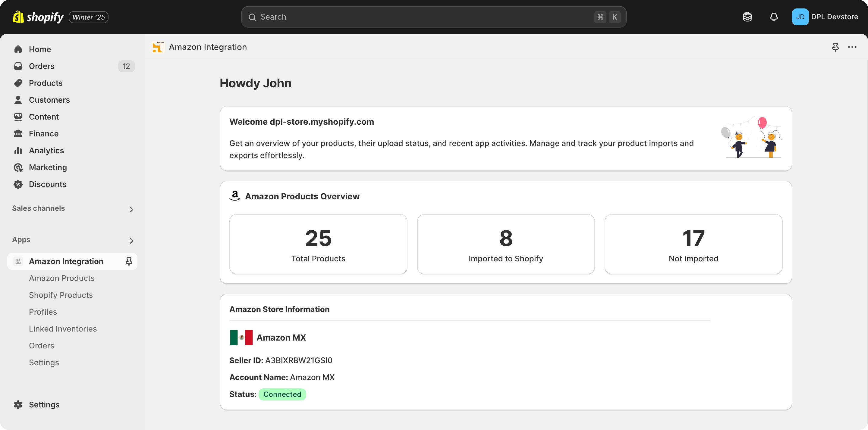
Task: Click the bottom Settings gear icon
Action: coord(18,404)
